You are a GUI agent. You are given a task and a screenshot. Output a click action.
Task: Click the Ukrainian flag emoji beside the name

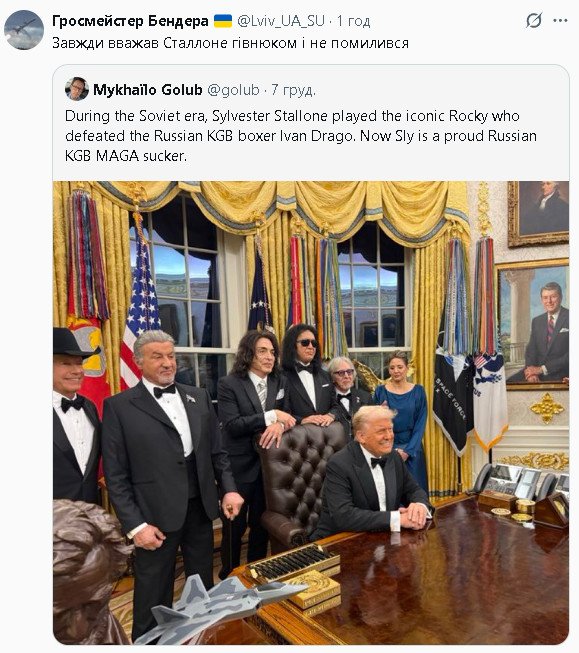click(223, 21)
